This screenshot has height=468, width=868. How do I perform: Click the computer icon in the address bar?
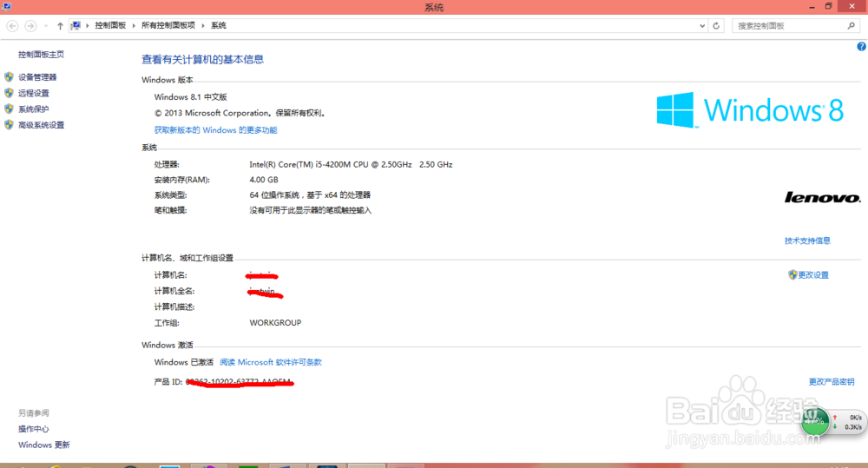point(76,25)
